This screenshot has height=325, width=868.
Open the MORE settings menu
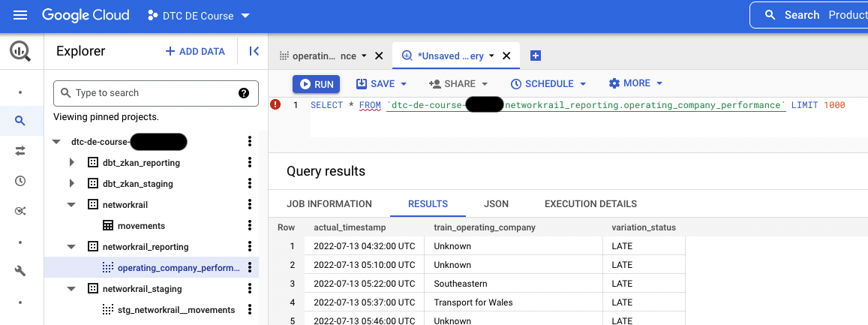[635, 83]
